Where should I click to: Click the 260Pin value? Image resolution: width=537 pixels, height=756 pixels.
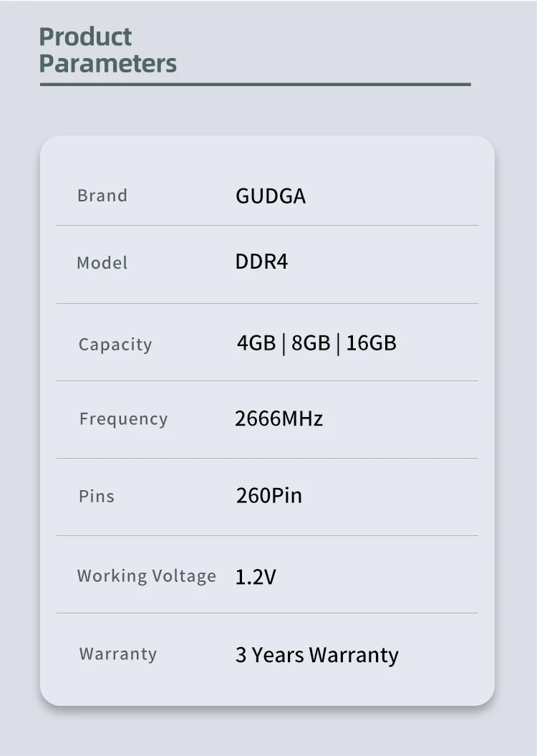[269, 495]
